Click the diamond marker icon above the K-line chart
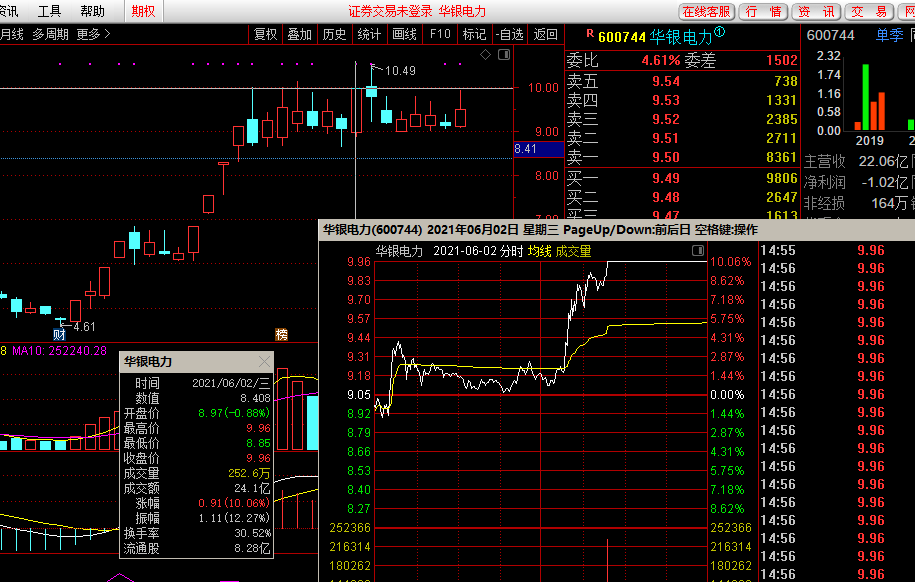 [486, 55]
